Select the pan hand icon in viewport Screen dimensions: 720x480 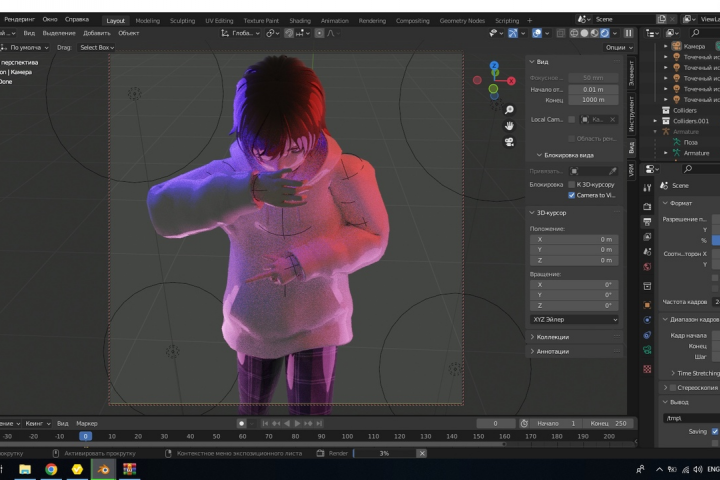509,126
